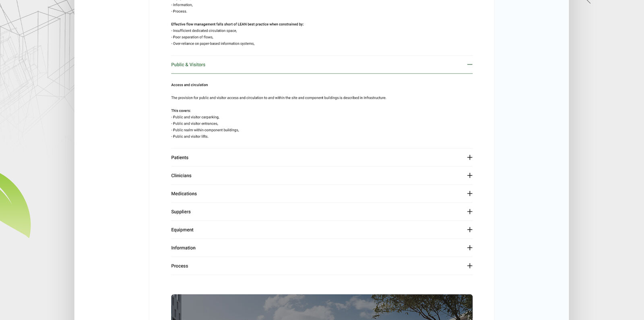The height and width of the screenshot is (320, 644).
Task: Click the plus icon in Process row
Action: tap(469, 266)
